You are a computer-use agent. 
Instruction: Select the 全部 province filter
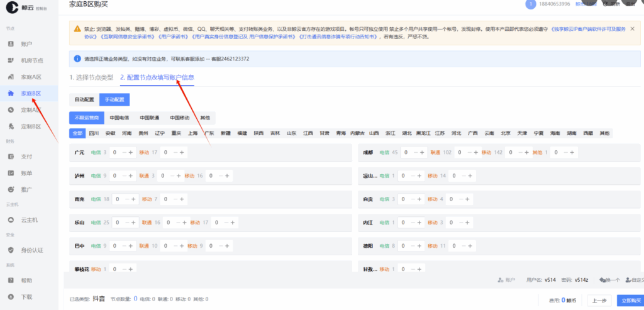point(77,133)
